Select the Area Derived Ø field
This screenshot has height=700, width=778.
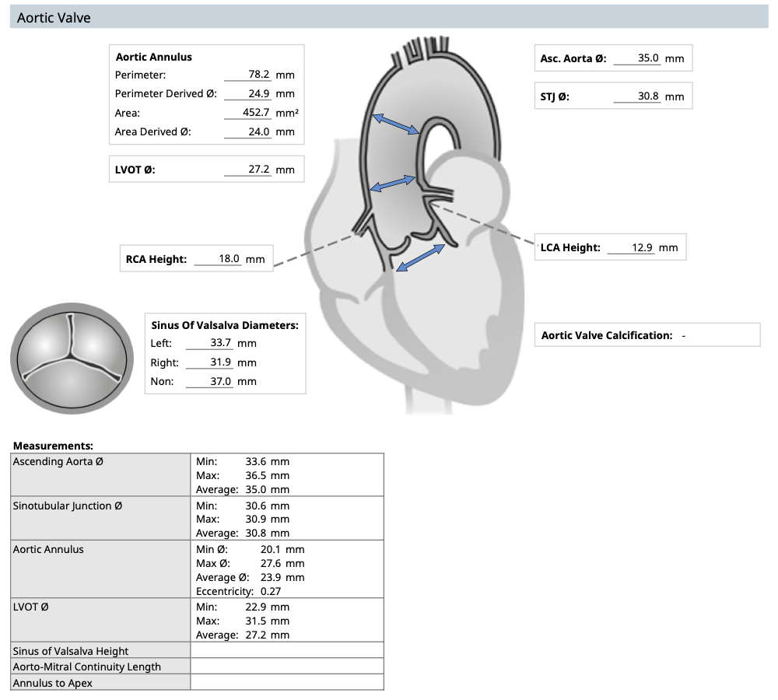click(x=248, y=131)
